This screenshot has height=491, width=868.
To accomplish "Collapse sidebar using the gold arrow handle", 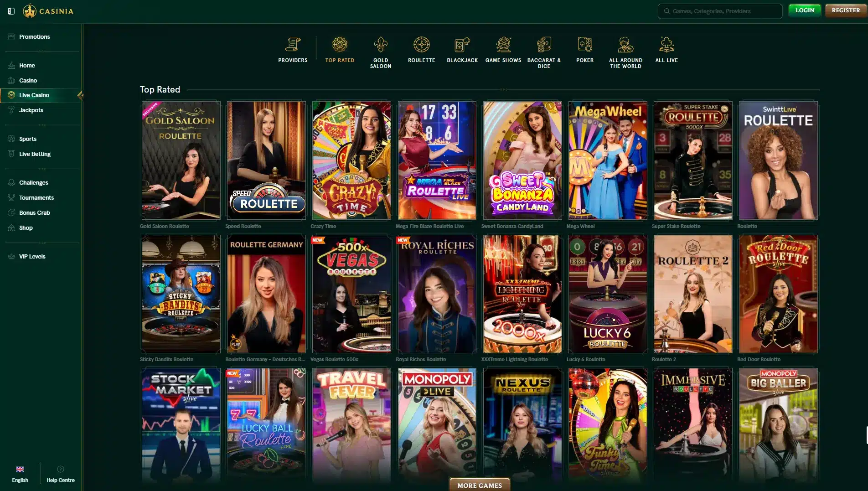I will (x=80, y=95).
